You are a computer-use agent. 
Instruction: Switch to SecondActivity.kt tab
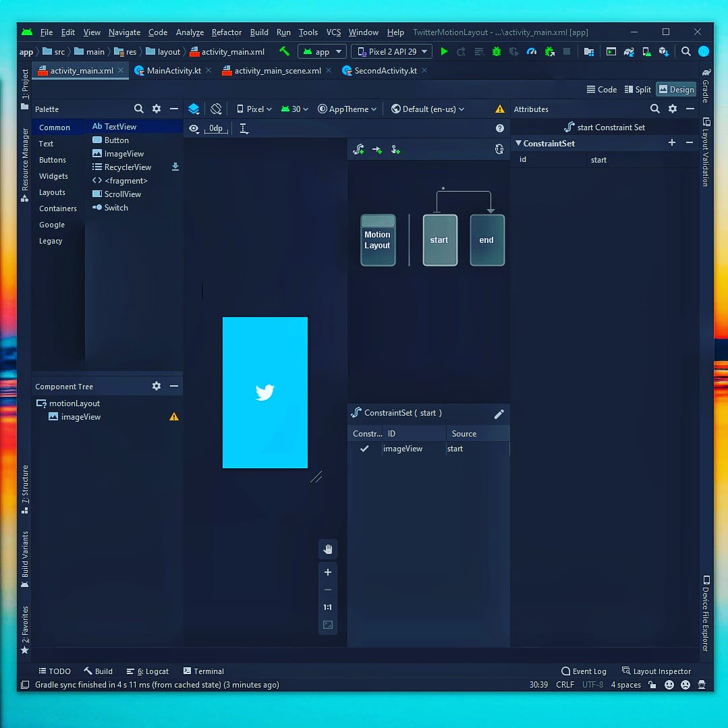385,71
